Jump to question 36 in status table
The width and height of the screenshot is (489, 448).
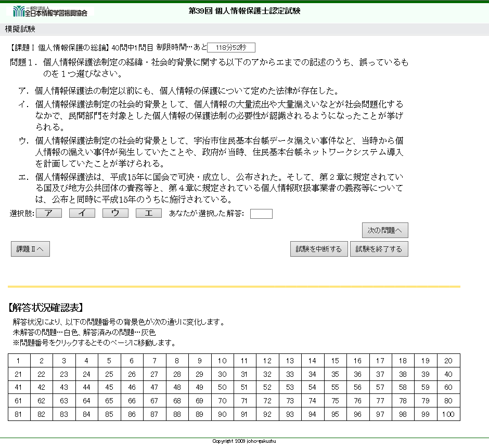coord(358,374)
